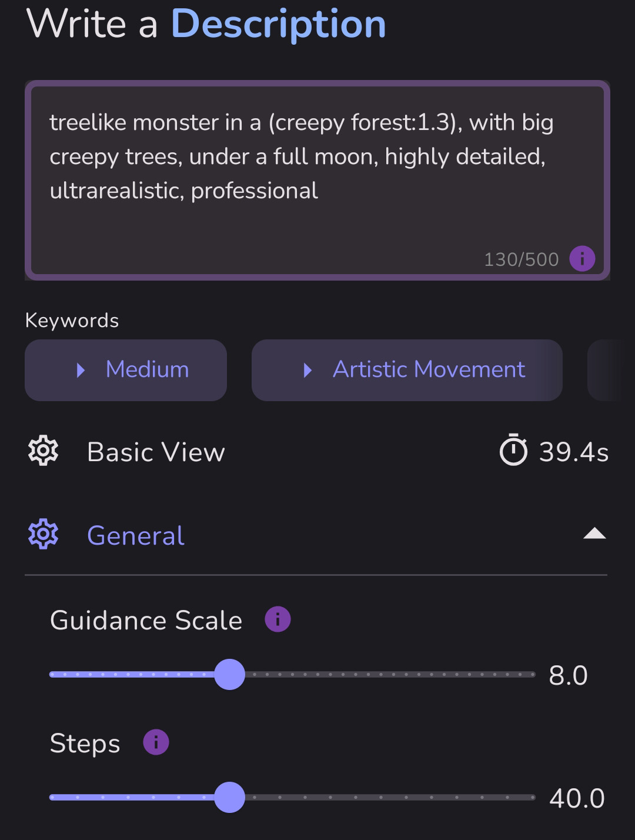The width and height of the screenshot is (635, 840).
Task: Click the Artistic Movement arrow icon
Action: (308, 370)
